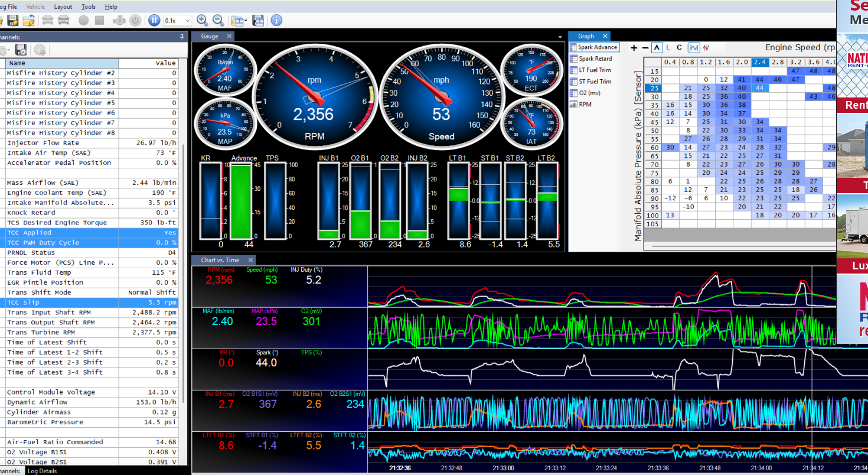This screenshot has width=868, height=475.
Task: Click the save layout icon
Action: pyautogui.click(x=258, y=21)
